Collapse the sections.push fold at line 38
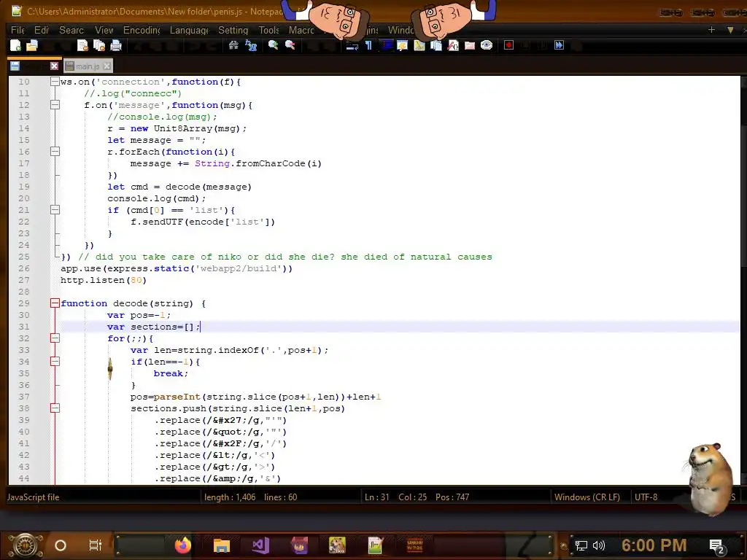747x560 pixels. pyautogui.click(x=55, y=408)
